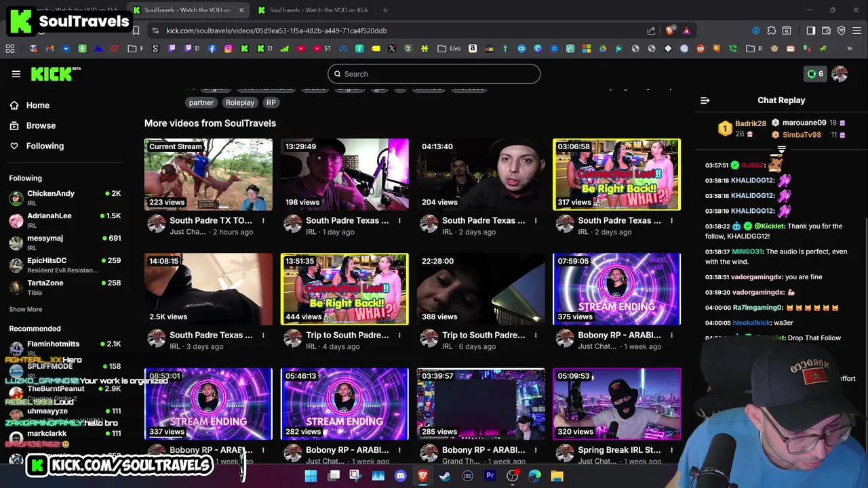Open Discord from the taskbar
This screenshot has height=488, width=868.
[x=400, y=476]
